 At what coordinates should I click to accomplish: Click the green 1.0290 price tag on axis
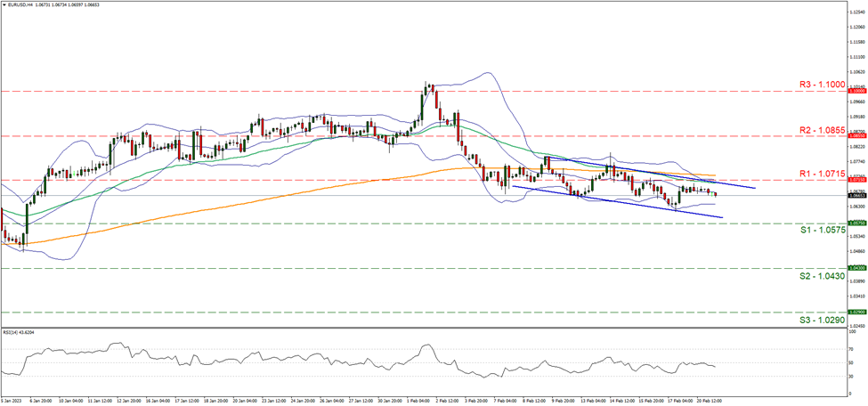click(856, 312)
